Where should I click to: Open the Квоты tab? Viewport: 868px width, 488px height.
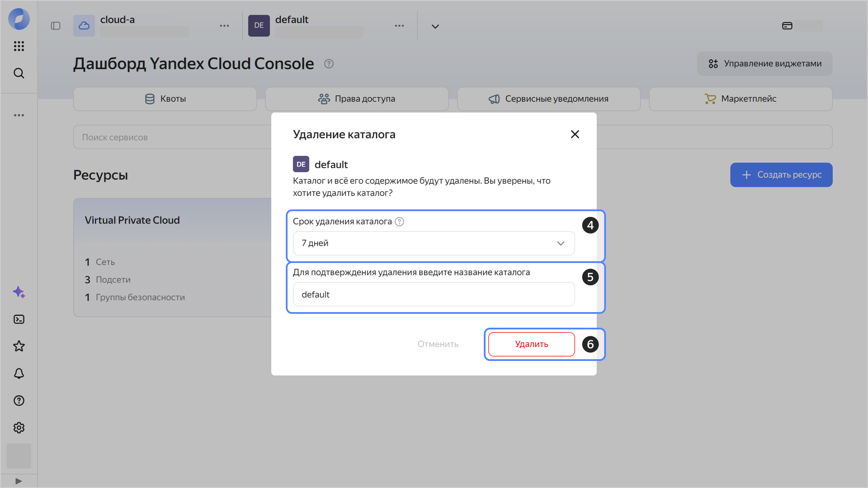click(165, 99)
